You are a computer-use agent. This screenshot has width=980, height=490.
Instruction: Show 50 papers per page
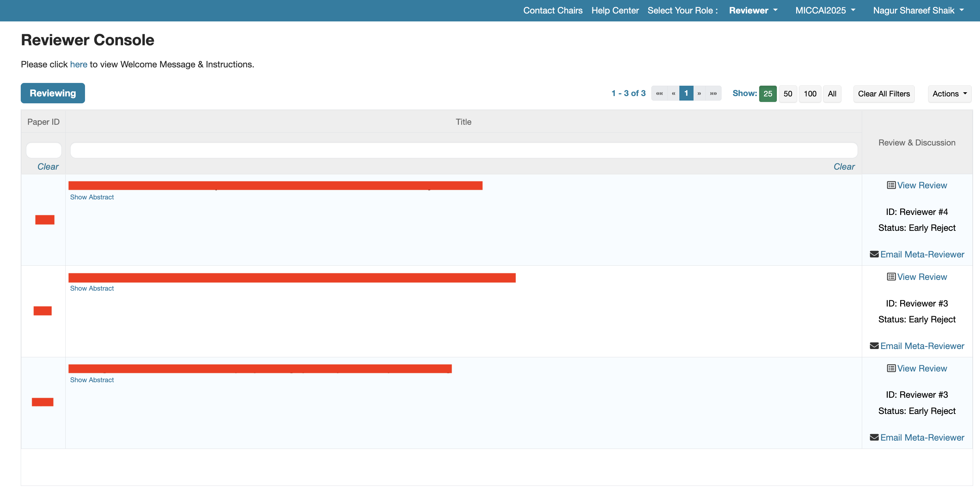click(x=788, y=94)
